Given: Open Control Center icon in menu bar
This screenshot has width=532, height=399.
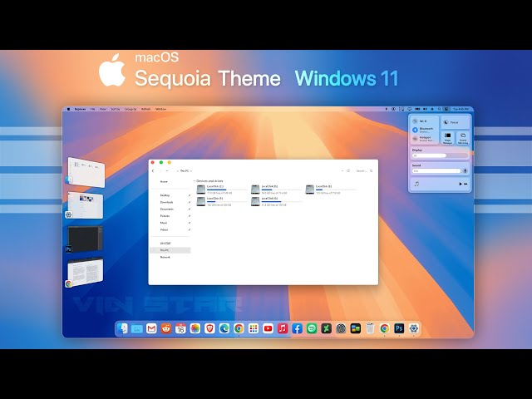Looking at the screenshot, I should (x=446, y=109).
